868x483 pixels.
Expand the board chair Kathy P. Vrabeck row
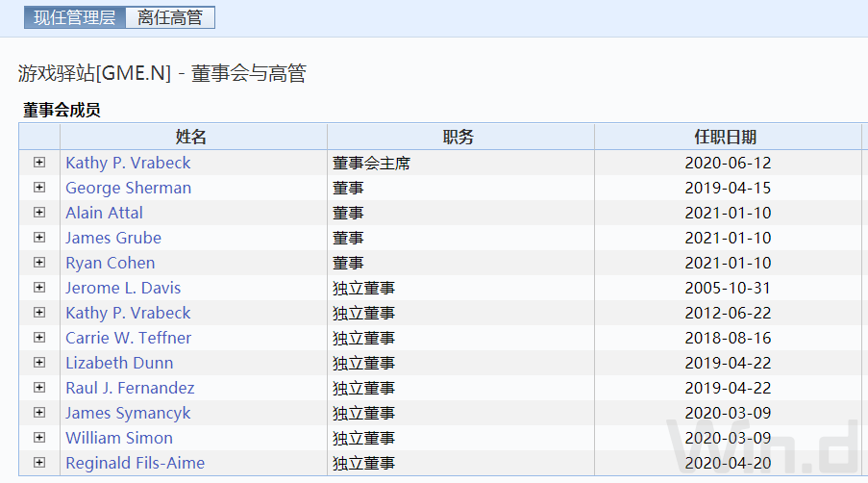tap(39, 163)
